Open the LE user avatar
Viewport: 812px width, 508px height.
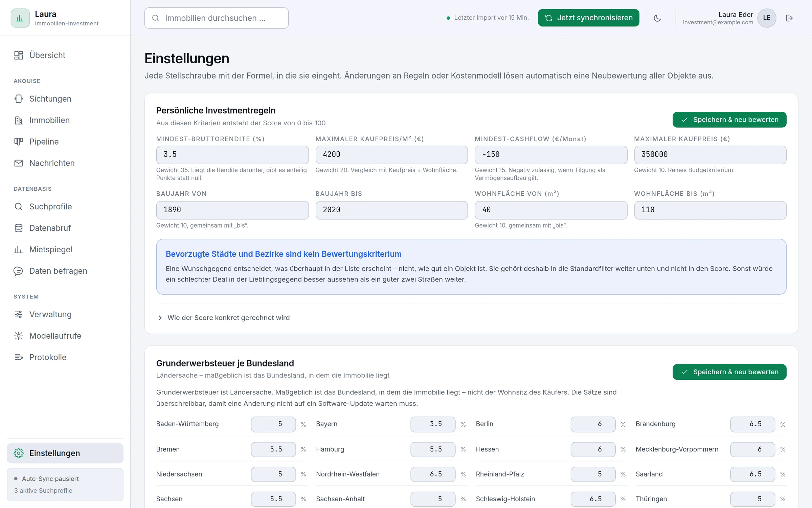pos(767,18)
